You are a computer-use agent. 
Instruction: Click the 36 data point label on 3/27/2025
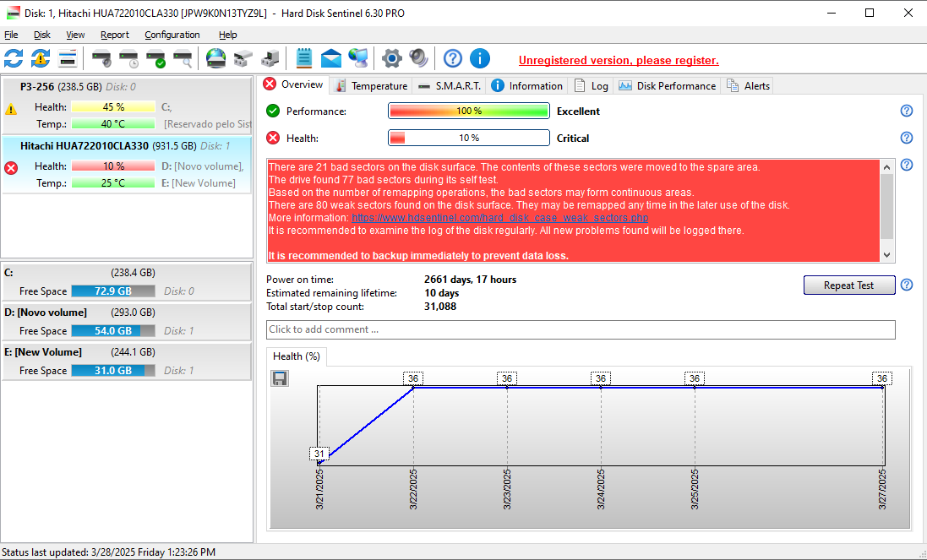pyautogui.click(x=882, y=378)
